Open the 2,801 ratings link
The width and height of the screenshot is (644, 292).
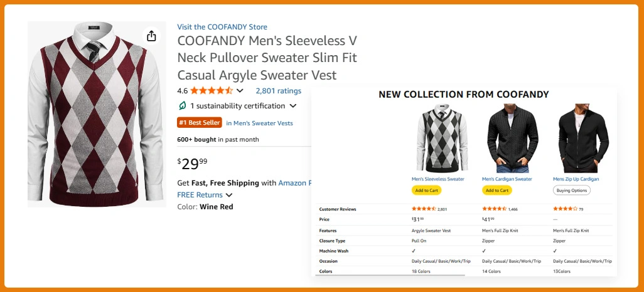278,91
